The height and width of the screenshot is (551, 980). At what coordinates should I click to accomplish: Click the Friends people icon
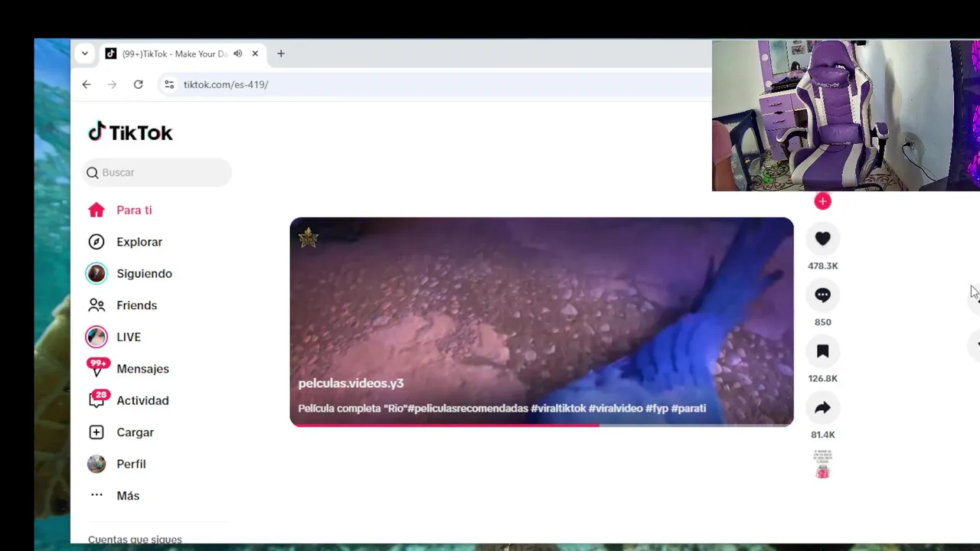pyautogui.click(x=96, y=305)
